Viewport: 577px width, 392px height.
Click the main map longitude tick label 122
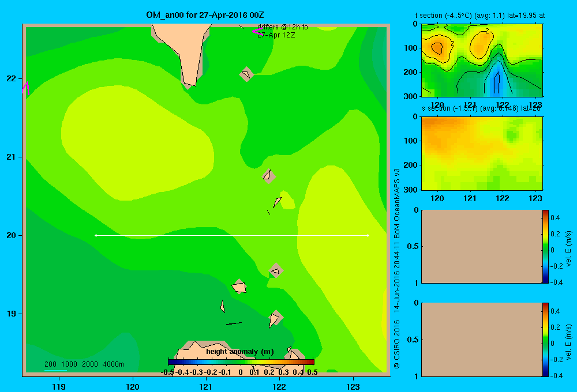tap(279, 386)
